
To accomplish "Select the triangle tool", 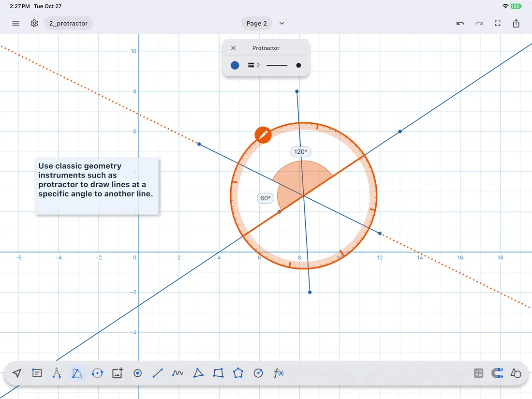I will pyautogui.click(x=198, y=373).
